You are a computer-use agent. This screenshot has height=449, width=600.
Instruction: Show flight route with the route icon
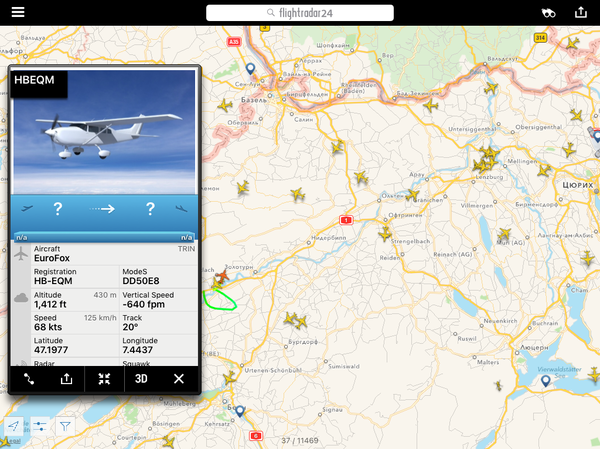[x=29, y=379]
